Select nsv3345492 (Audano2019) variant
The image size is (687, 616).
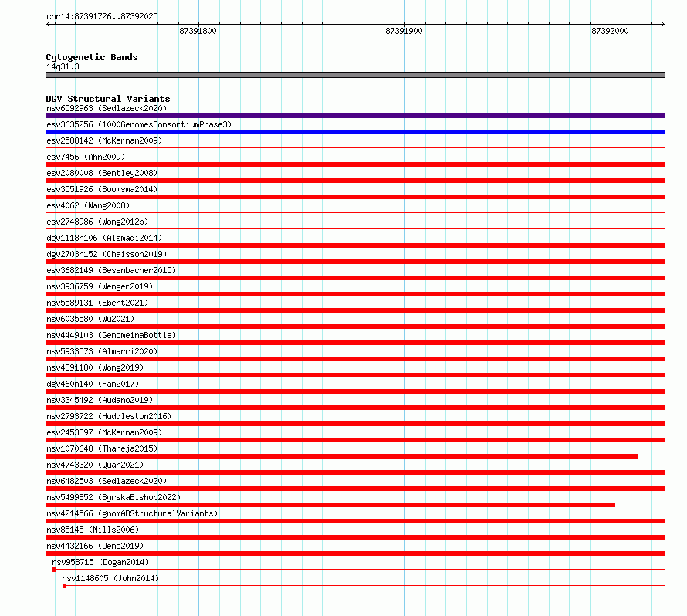click(100, 400)
